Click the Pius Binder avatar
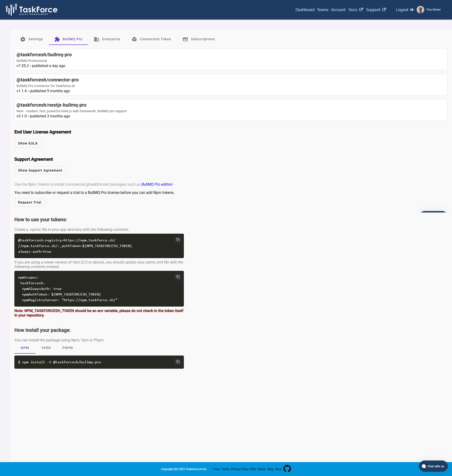This screenshot has width=452, height=476. point(420,10)
